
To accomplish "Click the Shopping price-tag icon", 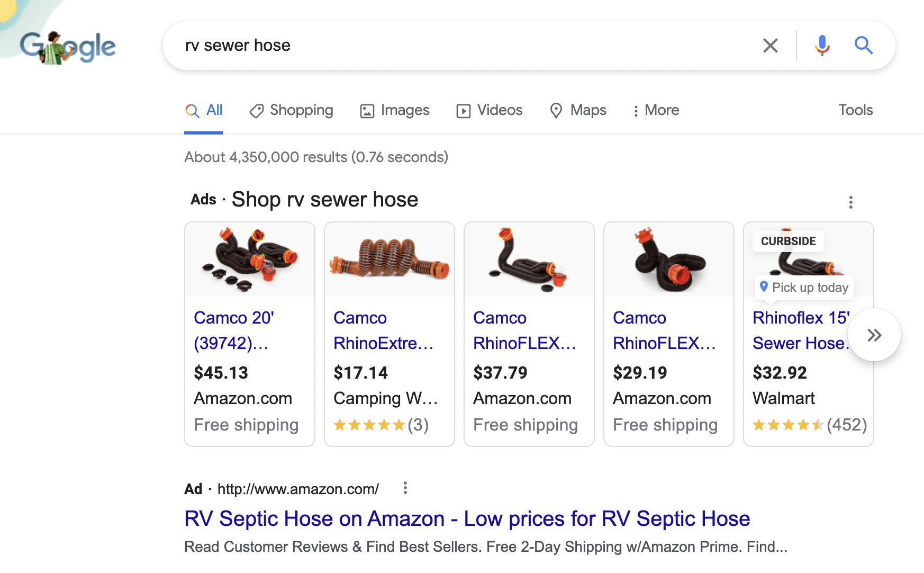I will coord(257,111).
